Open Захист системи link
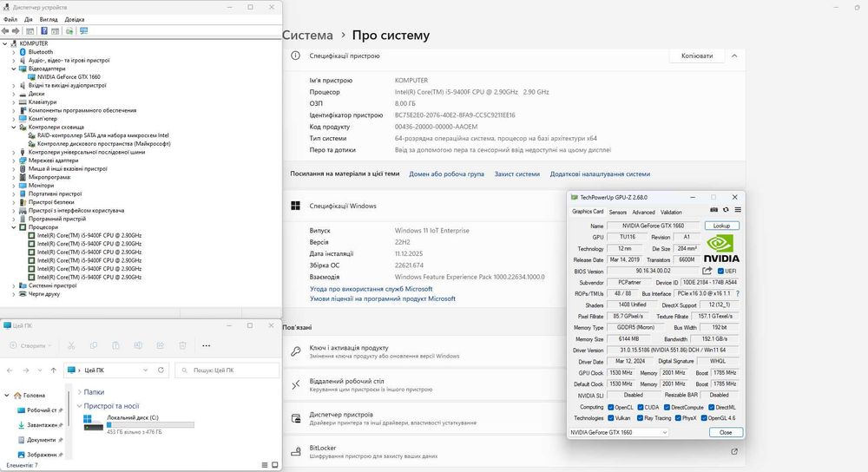 (517, 174)
